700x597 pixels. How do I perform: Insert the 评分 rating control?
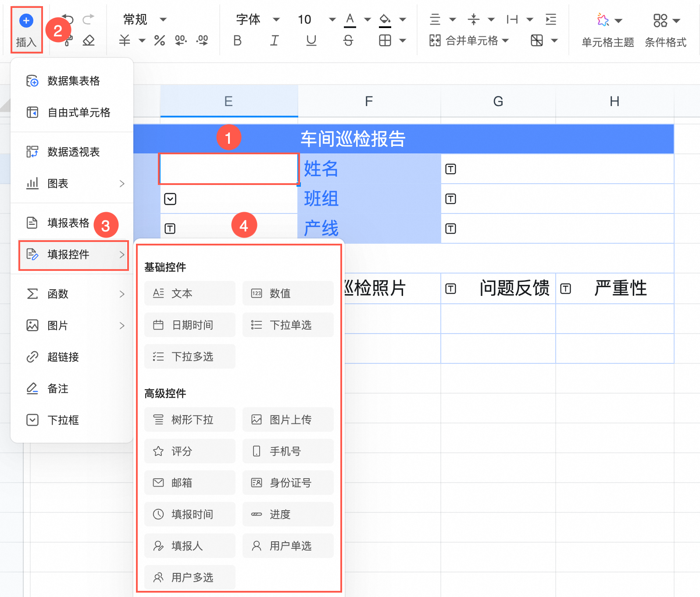click(190, 451)
